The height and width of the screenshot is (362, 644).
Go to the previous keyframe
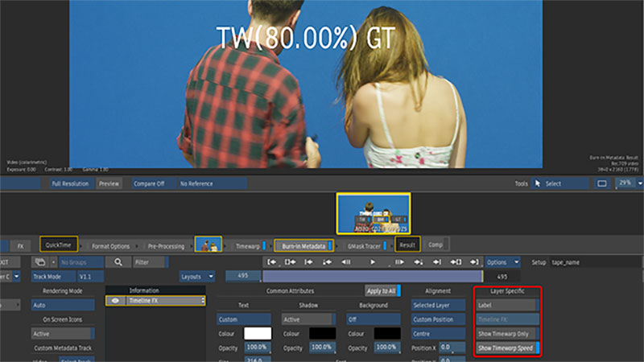[x=328, y=262]
